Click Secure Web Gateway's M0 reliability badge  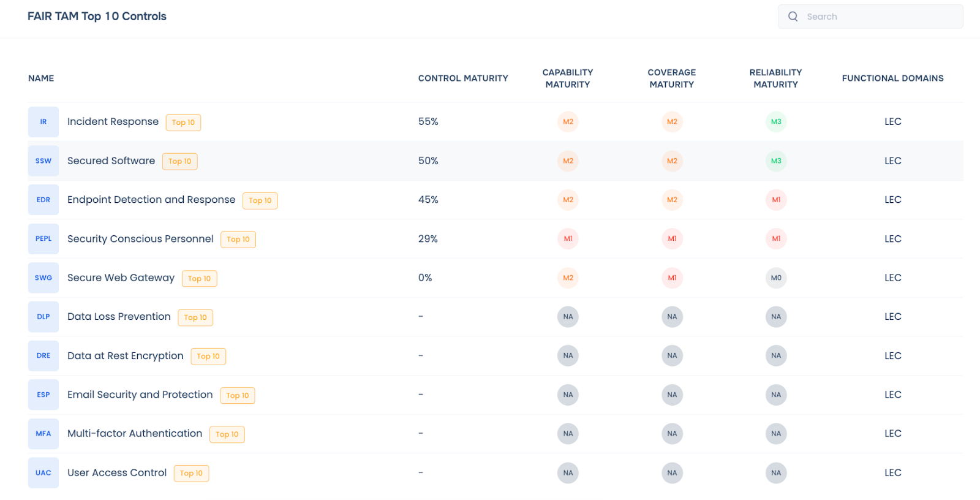pyautogui.click(x=776, y=278)
